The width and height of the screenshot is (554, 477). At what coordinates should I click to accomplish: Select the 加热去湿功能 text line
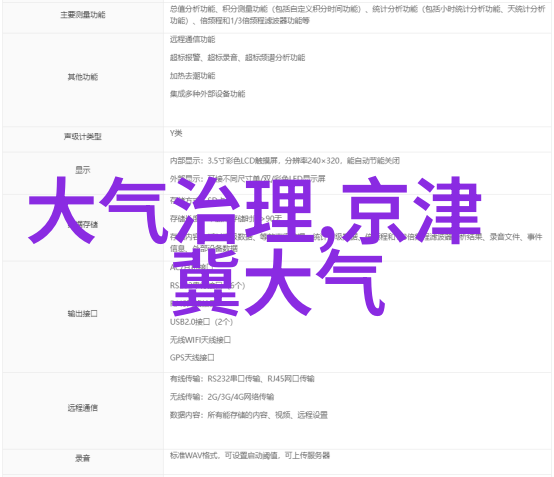click(193, 76)
